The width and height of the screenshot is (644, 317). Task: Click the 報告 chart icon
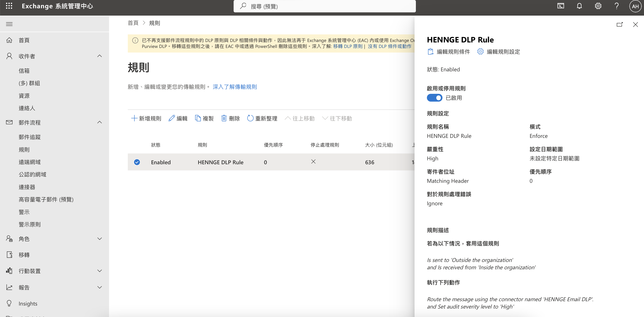(x=9, y=287)
